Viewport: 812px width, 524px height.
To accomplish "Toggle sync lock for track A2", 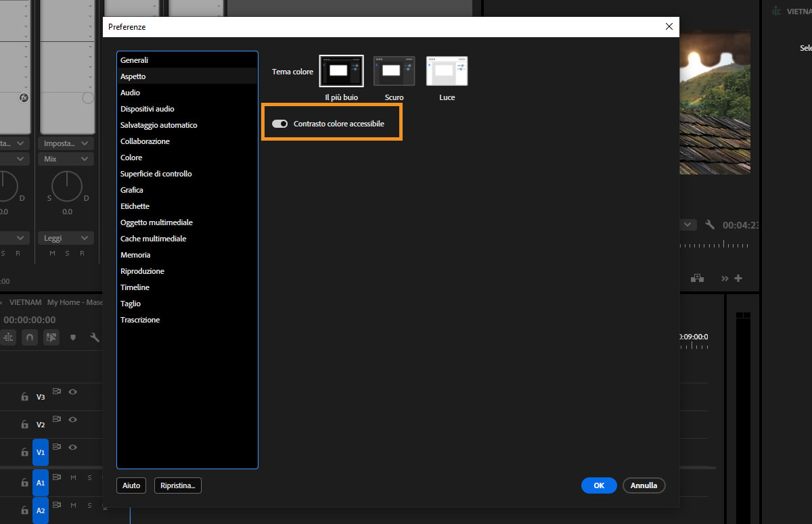I will 57,505.
